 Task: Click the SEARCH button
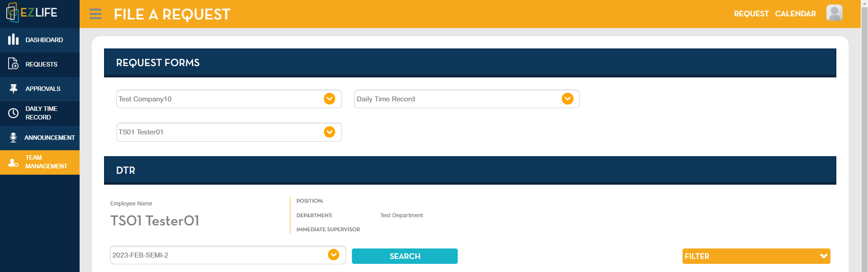pyautogui.click(x=405, y=256)
